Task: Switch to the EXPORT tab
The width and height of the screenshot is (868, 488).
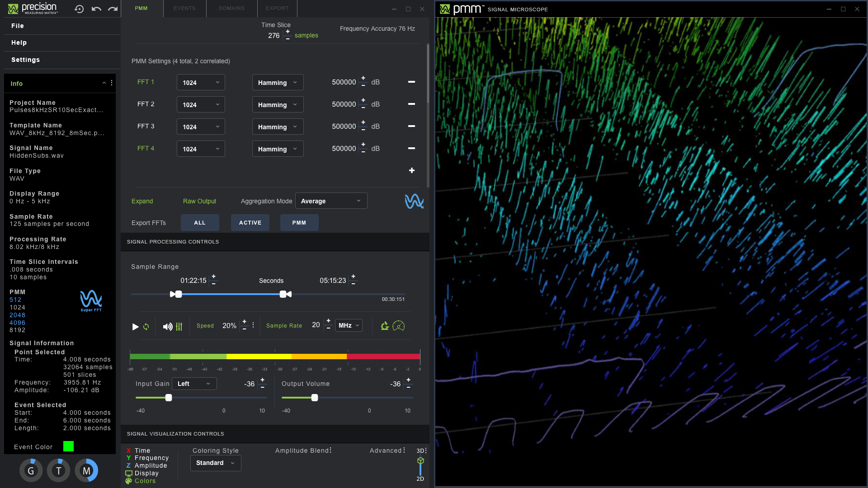Action: [277, 8]
